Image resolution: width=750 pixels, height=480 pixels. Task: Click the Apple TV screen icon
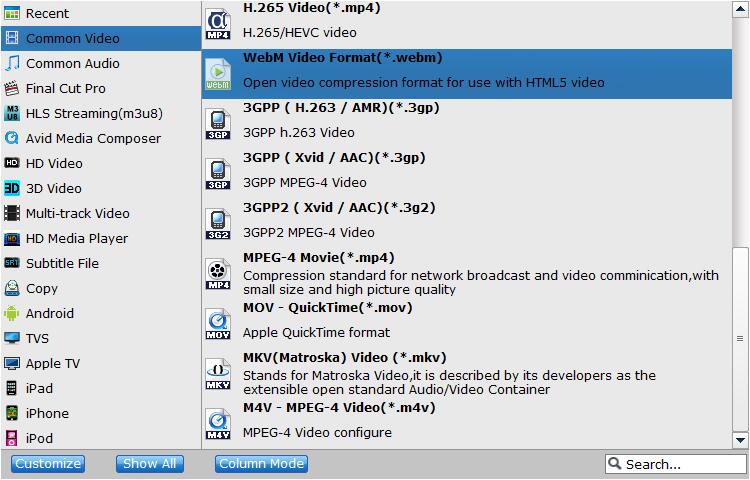click(x=11, y=363)
